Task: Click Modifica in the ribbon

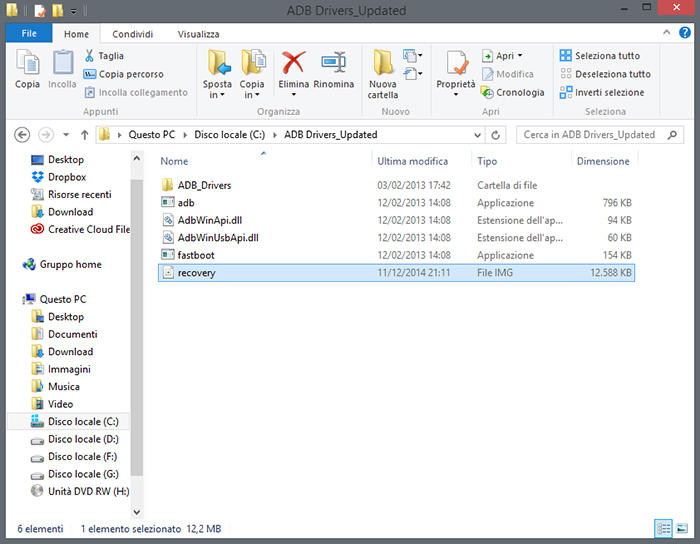Action: (508, 74)
